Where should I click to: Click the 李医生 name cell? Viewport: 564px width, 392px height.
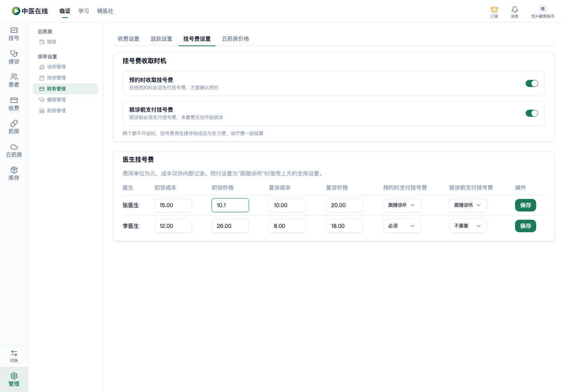pyautogui.click(x=131, y=226)
